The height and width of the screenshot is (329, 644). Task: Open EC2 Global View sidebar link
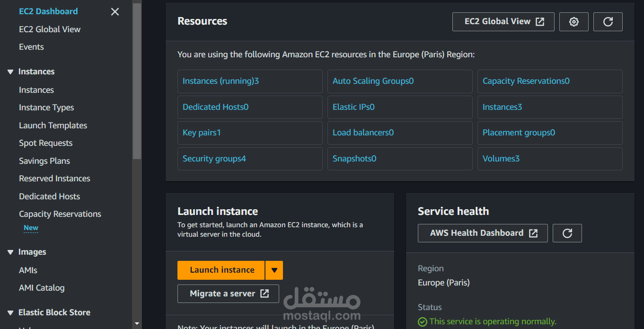tap(50, 29)
